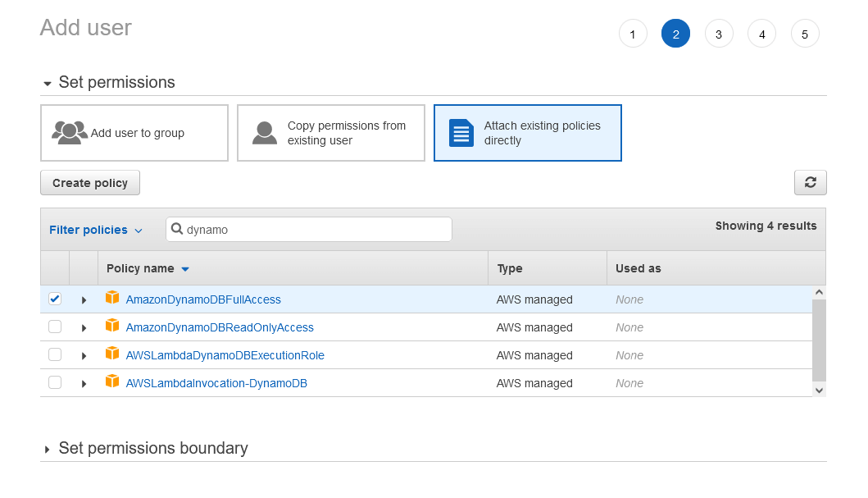The image size is (868, 498).
Task: Select step 2 in the wizard
Action: (675, 34)
